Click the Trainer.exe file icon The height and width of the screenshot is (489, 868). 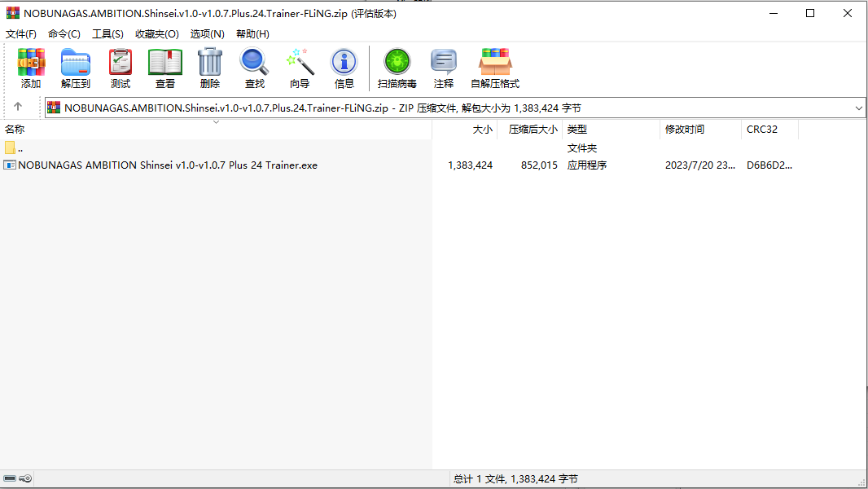click(10, 165)
